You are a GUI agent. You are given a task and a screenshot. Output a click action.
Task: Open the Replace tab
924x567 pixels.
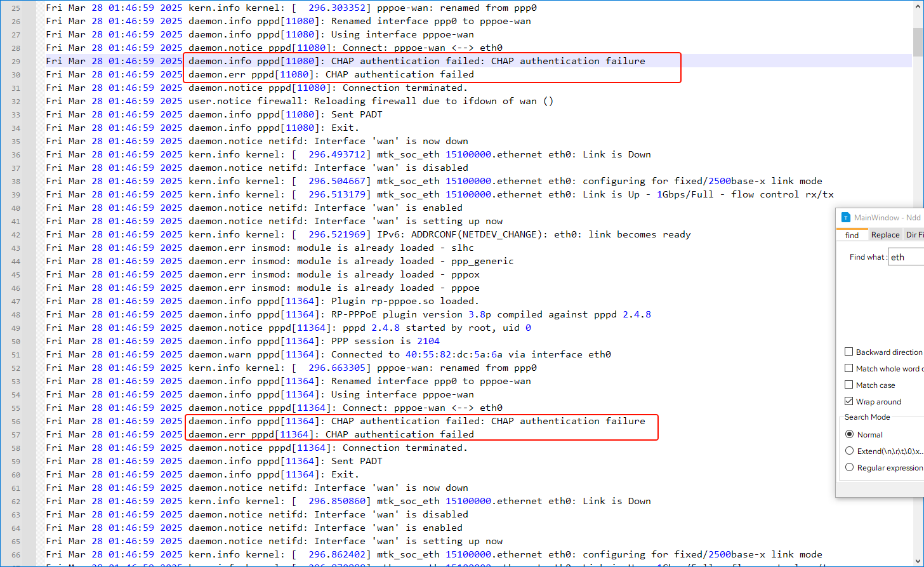[x=885, y=235]
